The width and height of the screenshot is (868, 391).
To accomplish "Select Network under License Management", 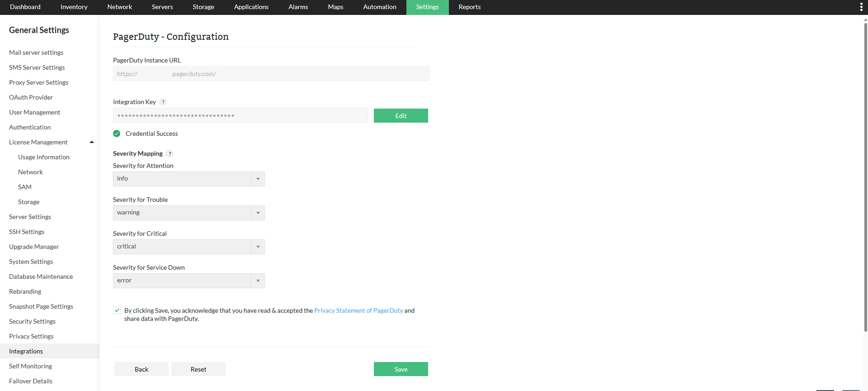I will click(31, 172).
